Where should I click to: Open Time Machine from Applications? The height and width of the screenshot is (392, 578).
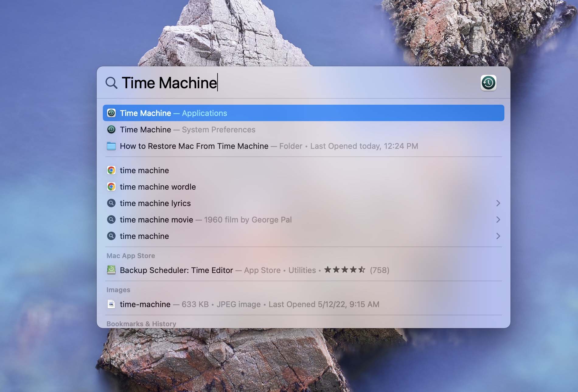click(173, 113)
